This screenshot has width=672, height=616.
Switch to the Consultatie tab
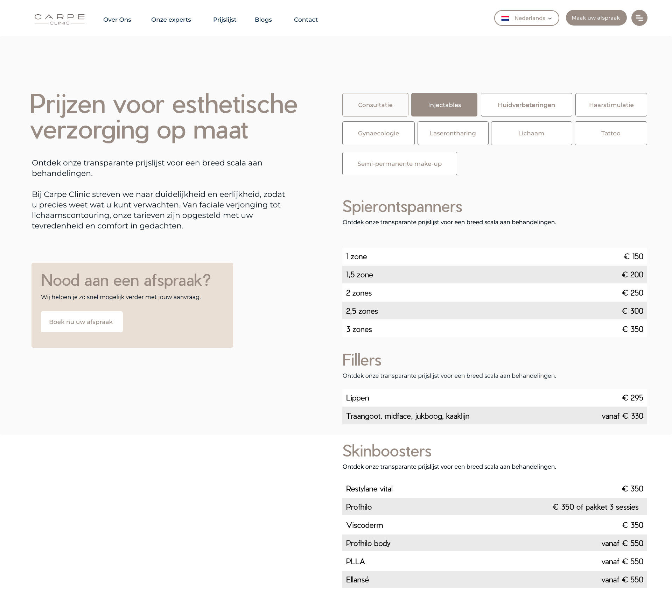click(x=375, y=105)
